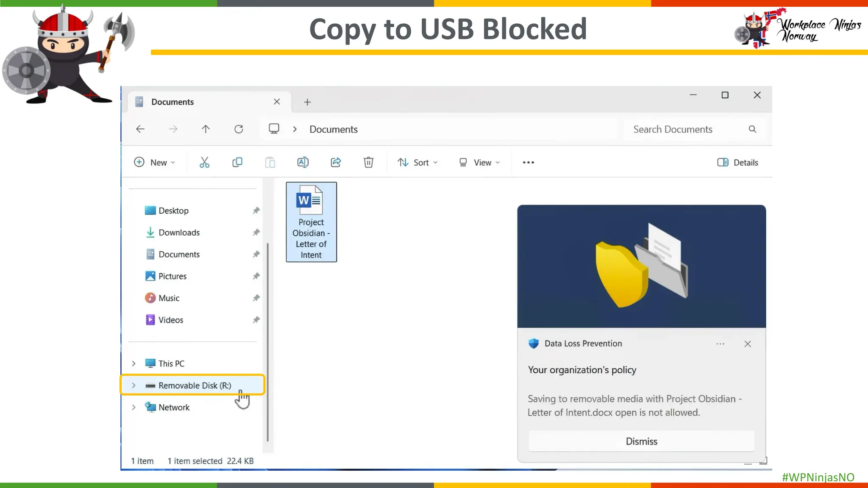Add a new File Explorer tab
Image resolution: width=868 pixels, height=488 pixels.
[x=307, y=102]
